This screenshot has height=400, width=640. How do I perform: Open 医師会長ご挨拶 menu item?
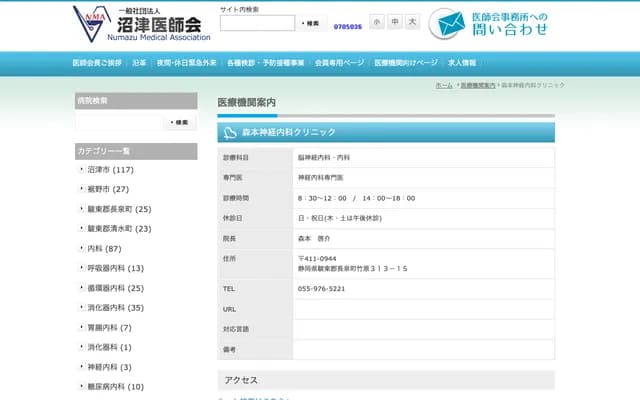96,62
